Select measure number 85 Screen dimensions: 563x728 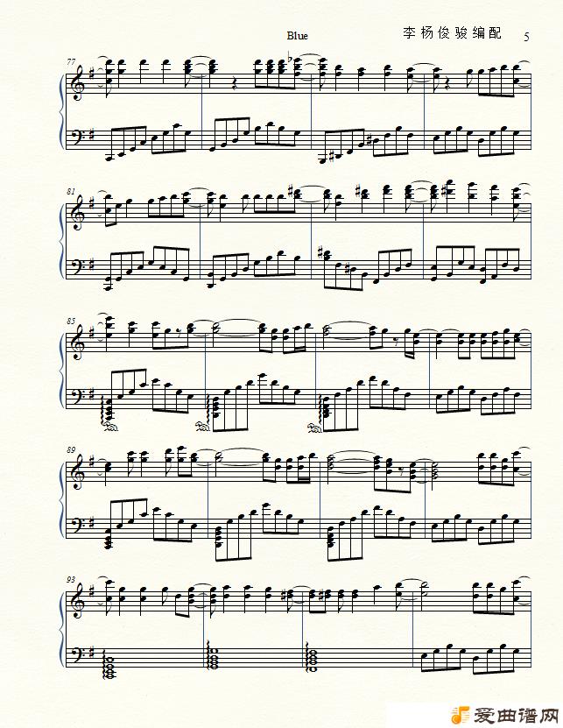tap(71, 321)
